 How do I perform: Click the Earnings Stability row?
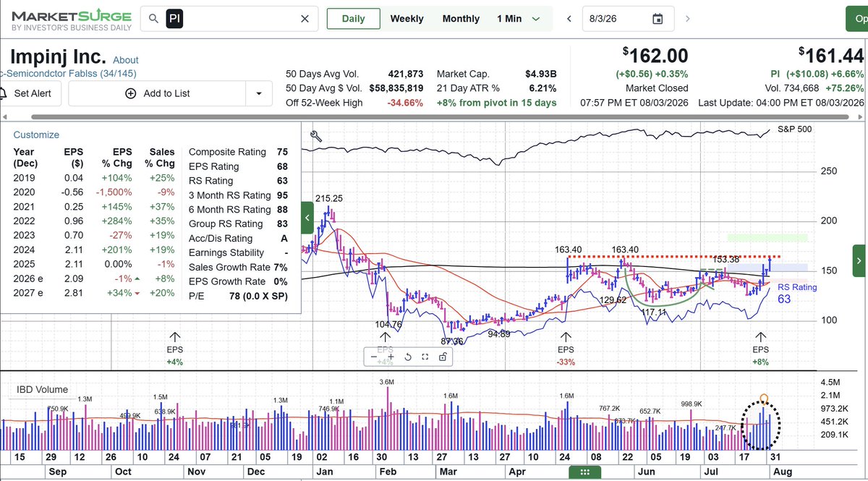point(238,253)
